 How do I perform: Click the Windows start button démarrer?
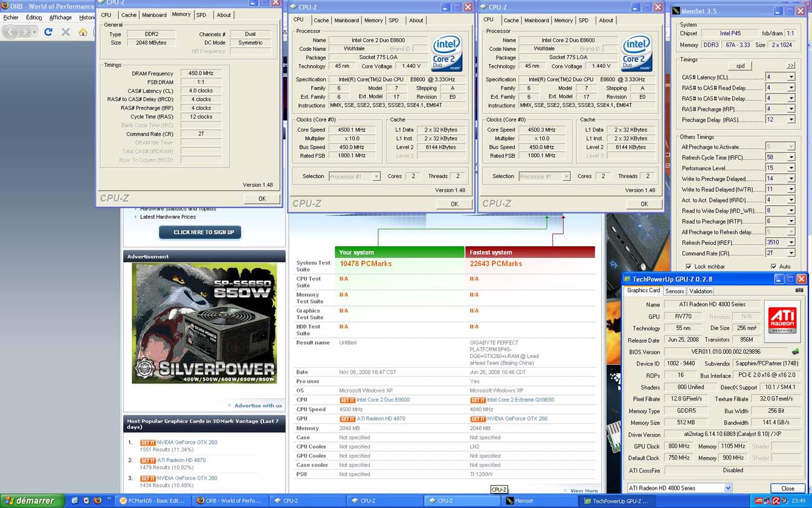tap(31, 501)
